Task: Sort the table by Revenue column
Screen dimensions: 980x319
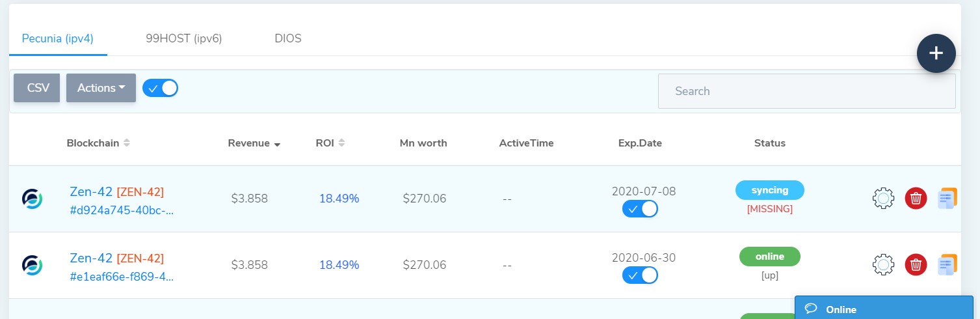Action: click(254, 143)
